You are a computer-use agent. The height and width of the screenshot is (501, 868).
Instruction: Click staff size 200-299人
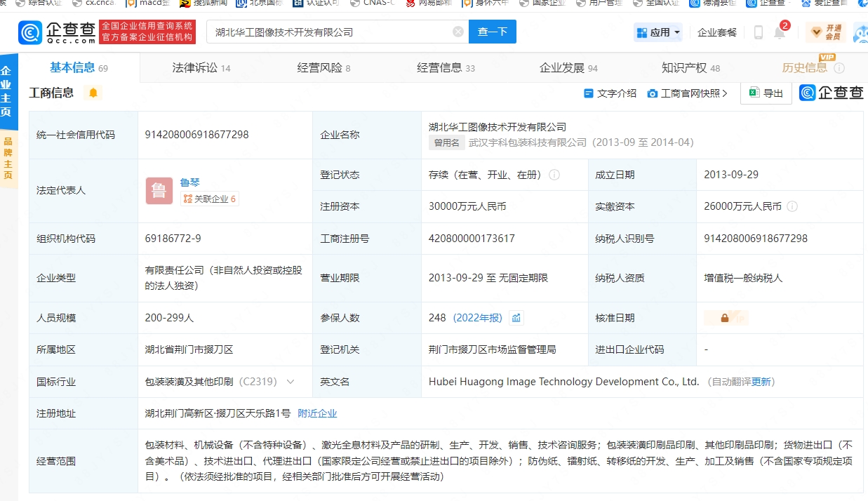point(169,318)
